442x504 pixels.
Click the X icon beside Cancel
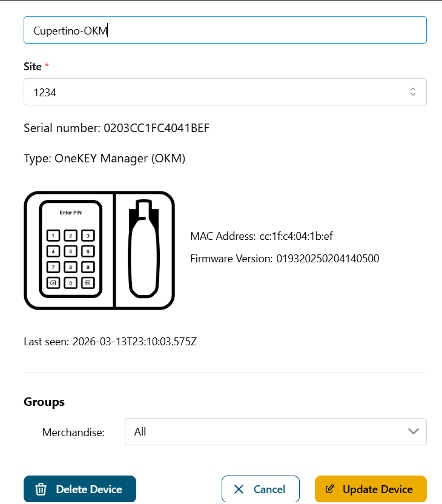239,489
